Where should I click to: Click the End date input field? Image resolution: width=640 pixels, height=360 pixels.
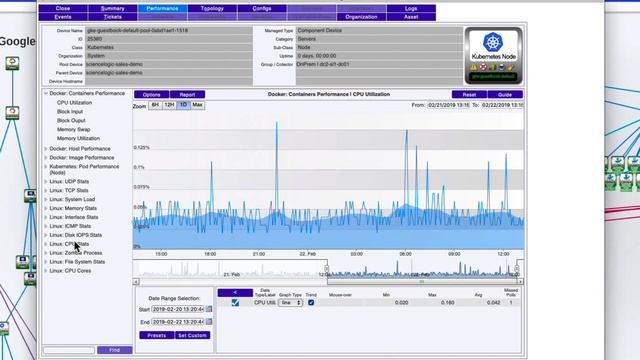pyautogui.click(x=178, y=322)
